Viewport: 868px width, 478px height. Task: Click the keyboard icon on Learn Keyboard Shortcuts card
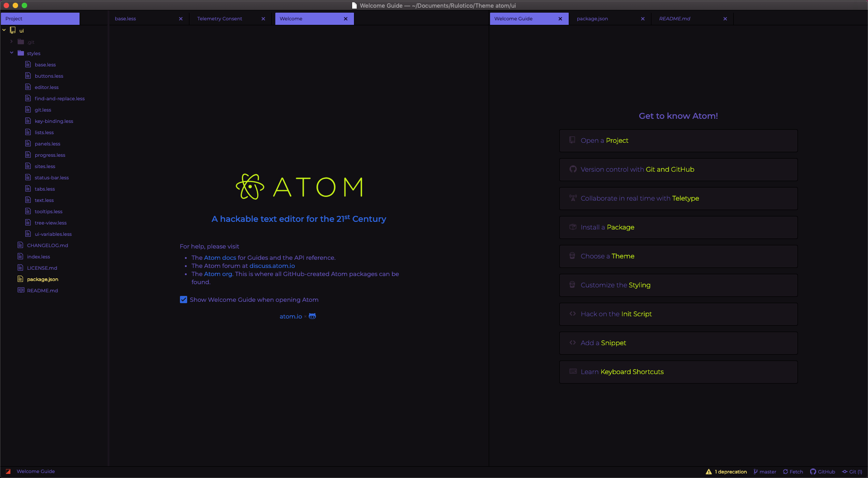572,371
